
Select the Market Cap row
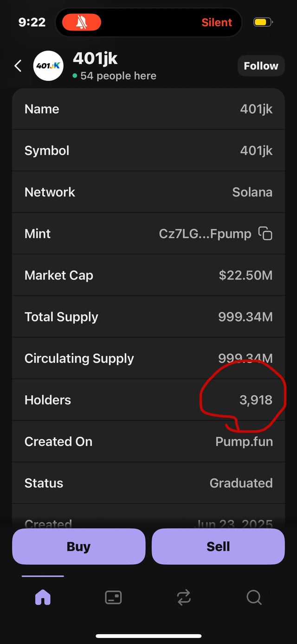pos(148,275)
